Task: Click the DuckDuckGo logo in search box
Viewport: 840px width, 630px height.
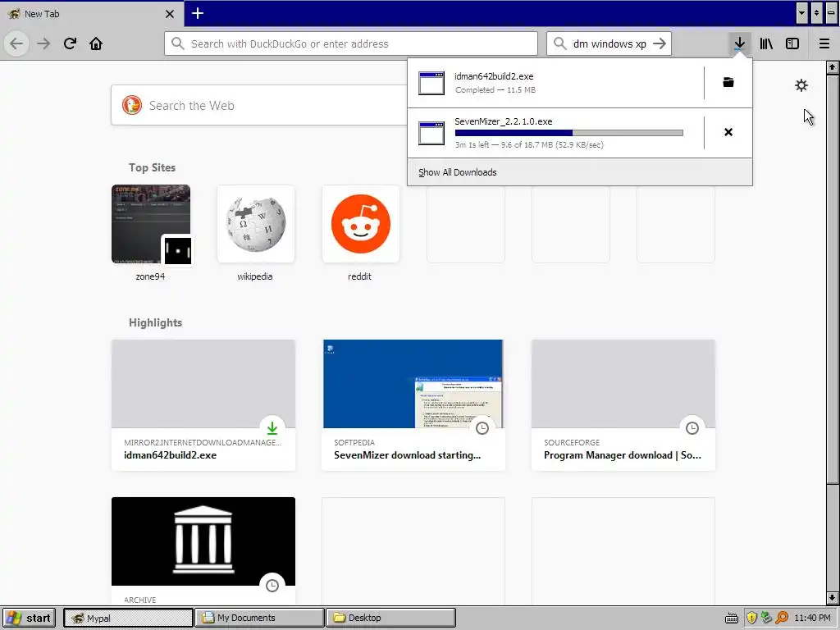Action: point(132,105)
